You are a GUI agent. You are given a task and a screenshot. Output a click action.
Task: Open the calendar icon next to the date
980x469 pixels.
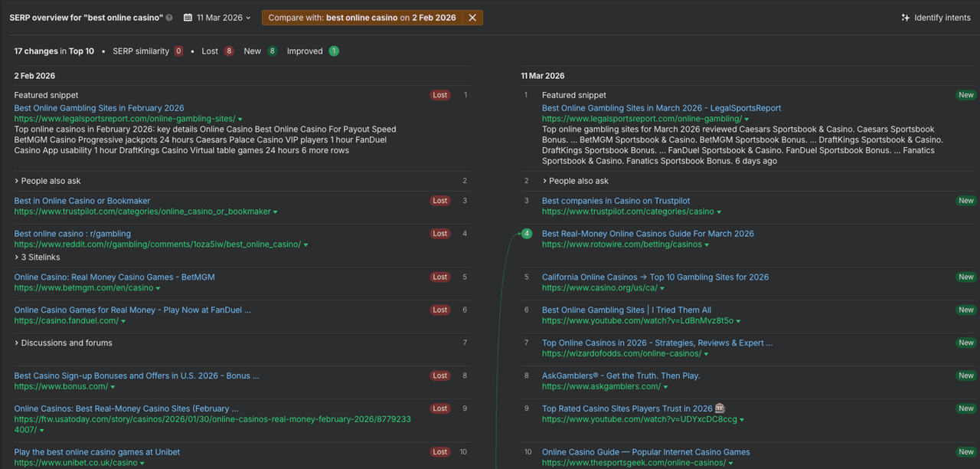[188, 17]
